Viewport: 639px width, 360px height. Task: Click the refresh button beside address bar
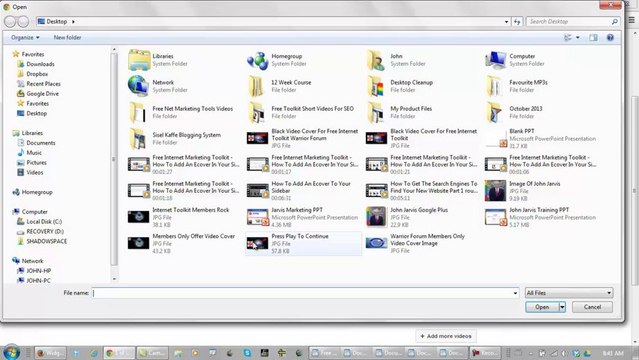pos(517,22)
